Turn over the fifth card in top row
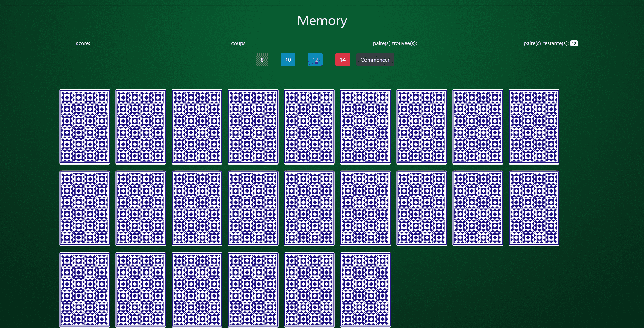The image size is (644, 328). click(309, 127)
